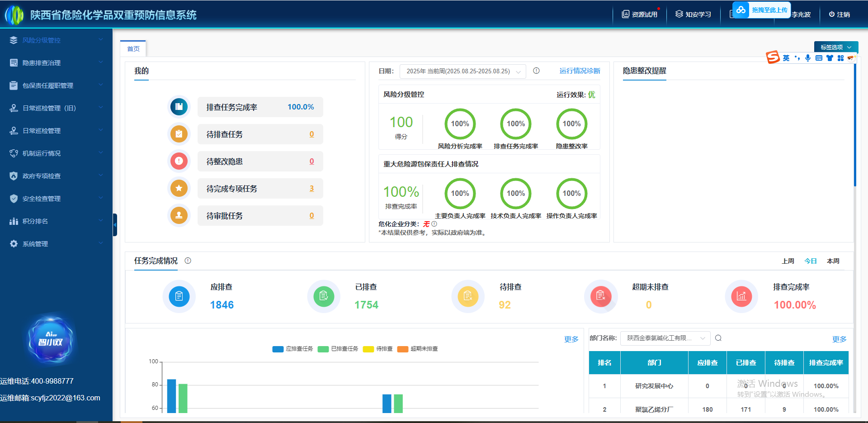868x423 pixels.
Task: Click 注销 to log out
Action: pos(839,14)
